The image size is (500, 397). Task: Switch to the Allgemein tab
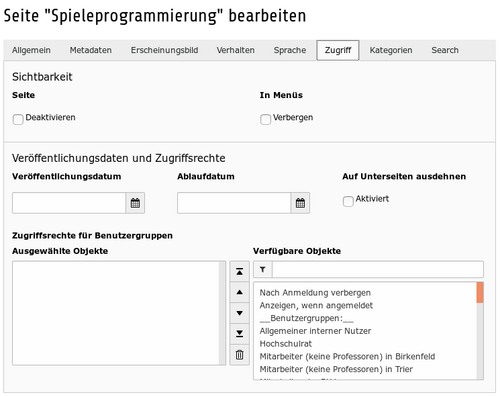click(x=31, y=50)
